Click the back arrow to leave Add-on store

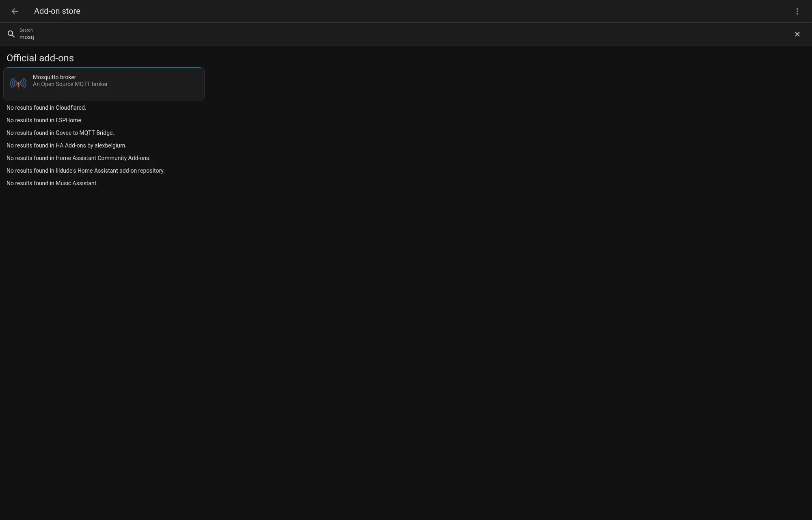pos(15,11)
